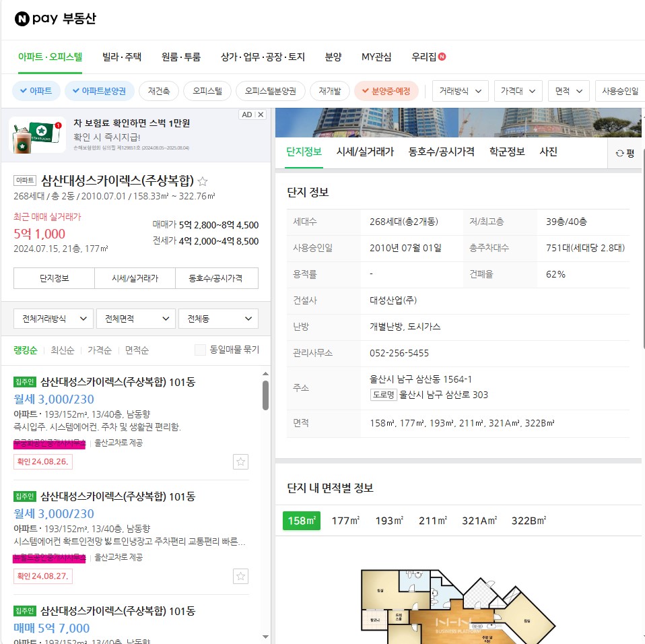645x644 pixels.
Task: Click the 158㎡ floor plan image
Action: pyautogui.click(x=458, y=607)
